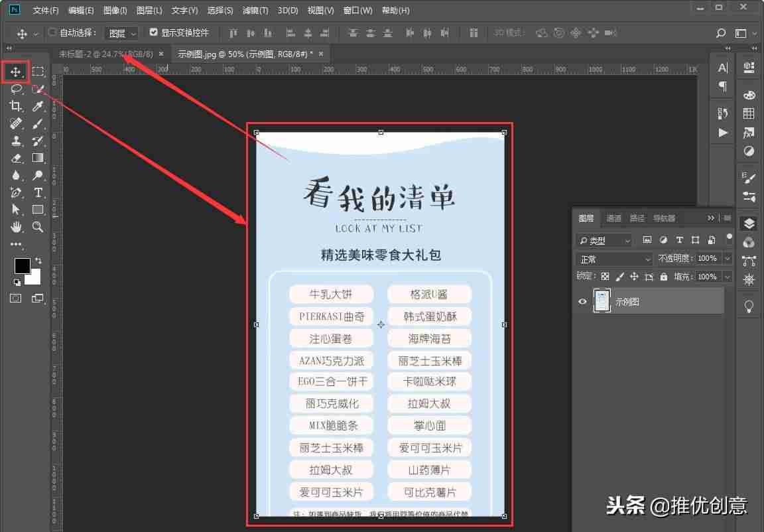
Task: Select the Hand tool
Action: (x=16, y=227)
